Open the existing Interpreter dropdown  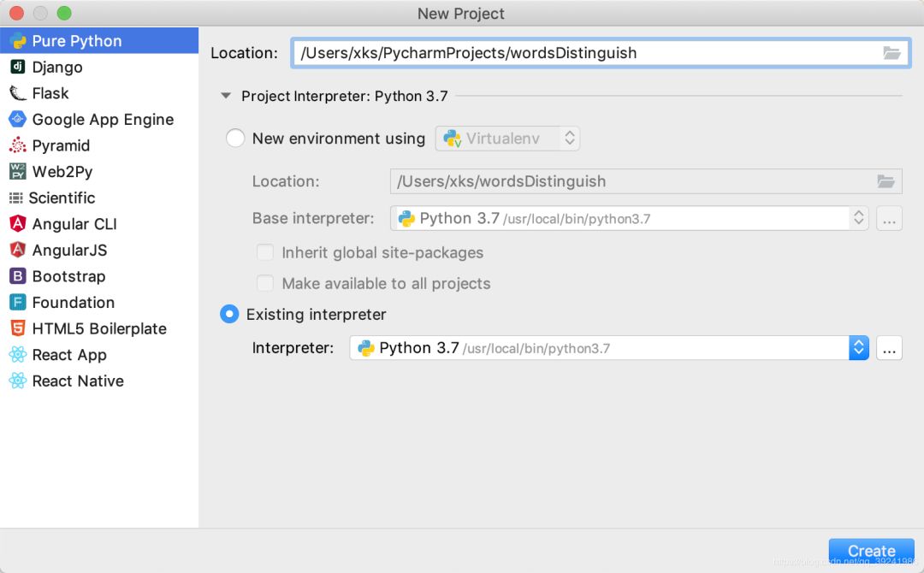coord(609,348)
